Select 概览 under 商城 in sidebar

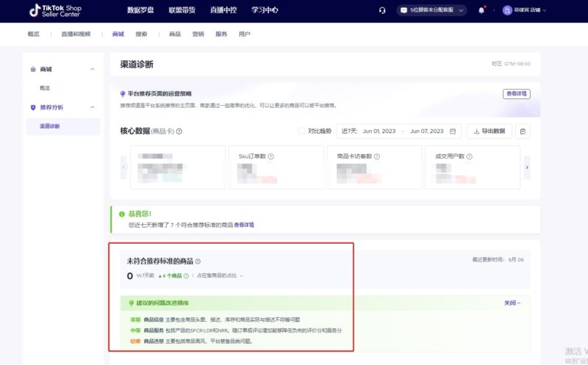point(45,88)
